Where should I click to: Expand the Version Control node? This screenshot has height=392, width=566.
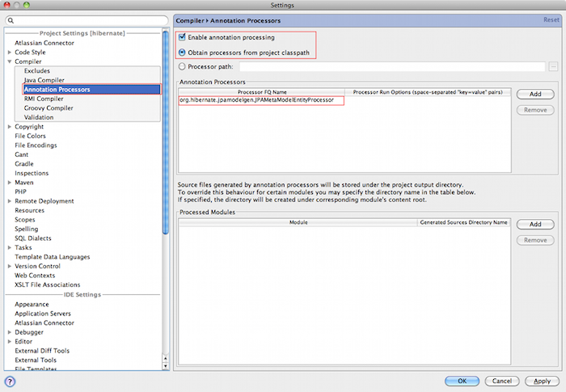(x=9, y=266)
